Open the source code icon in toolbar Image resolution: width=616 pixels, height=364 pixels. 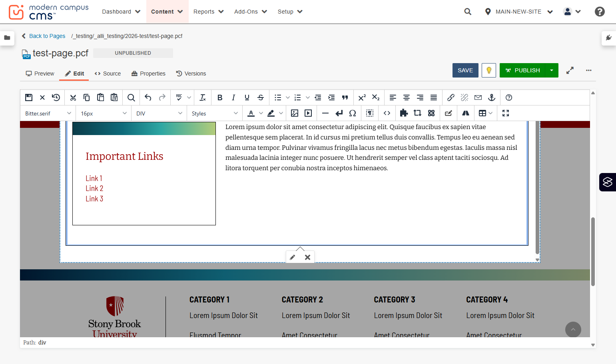click(x=387, y=113)
